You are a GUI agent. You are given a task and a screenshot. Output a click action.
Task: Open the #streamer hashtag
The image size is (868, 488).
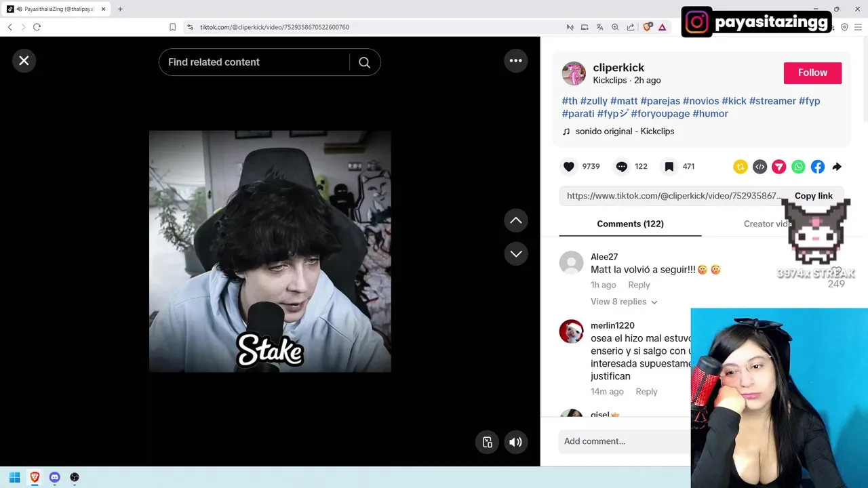pyautogui.click(x=772, y=101)
